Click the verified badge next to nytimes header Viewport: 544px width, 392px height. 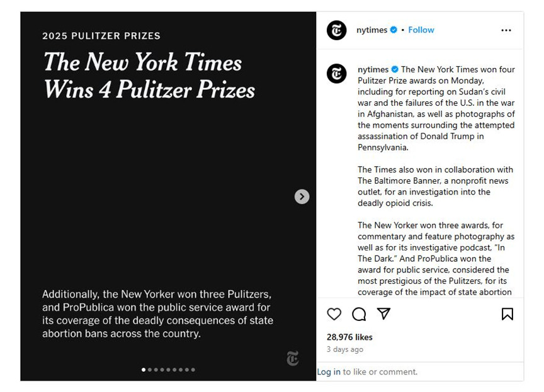pyautogui.click(x=394, y=30)
